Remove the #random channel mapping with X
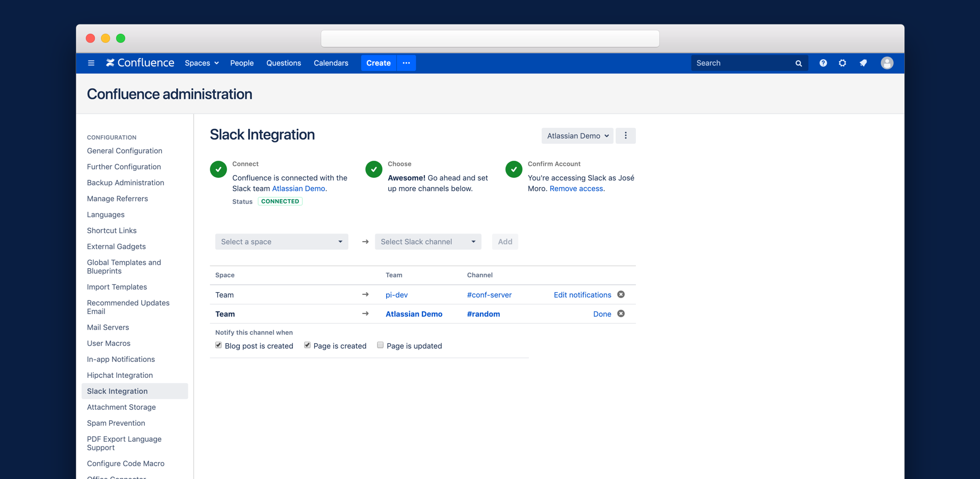 tap(620, 314)
